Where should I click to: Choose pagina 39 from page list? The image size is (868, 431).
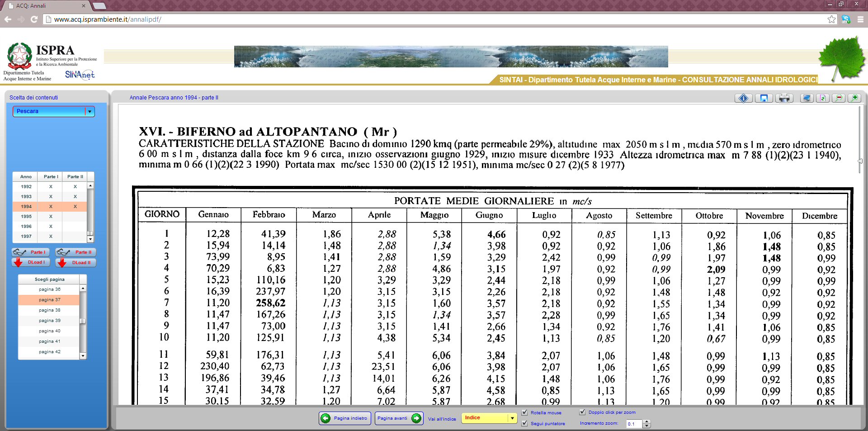point(49,321)
